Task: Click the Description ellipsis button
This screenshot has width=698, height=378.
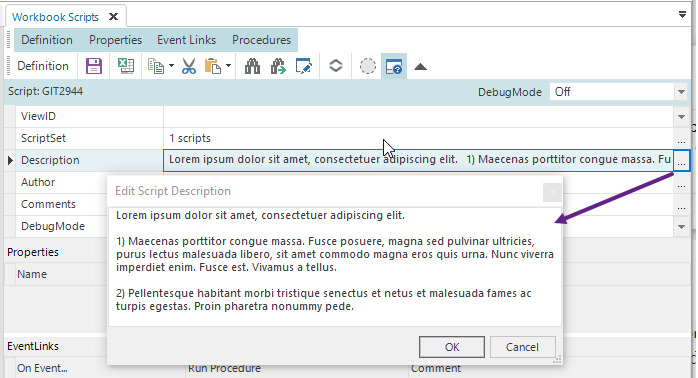Action: (681, 161)
